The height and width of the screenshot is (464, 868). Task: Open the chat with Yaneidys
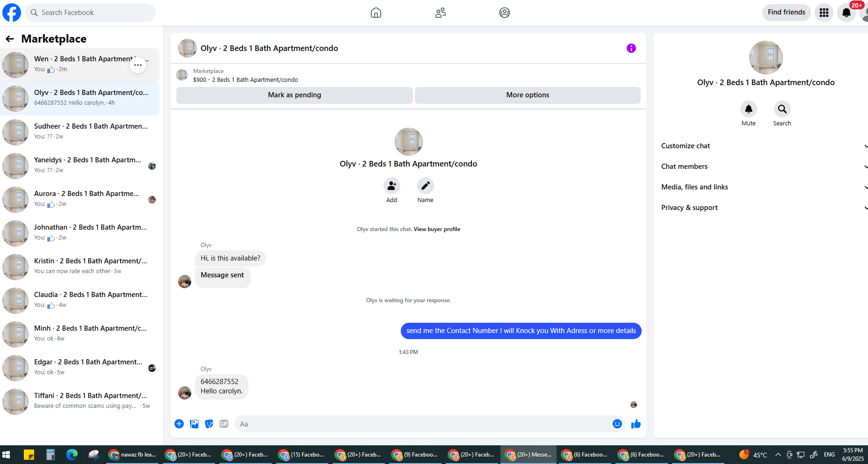pos(80,166)
